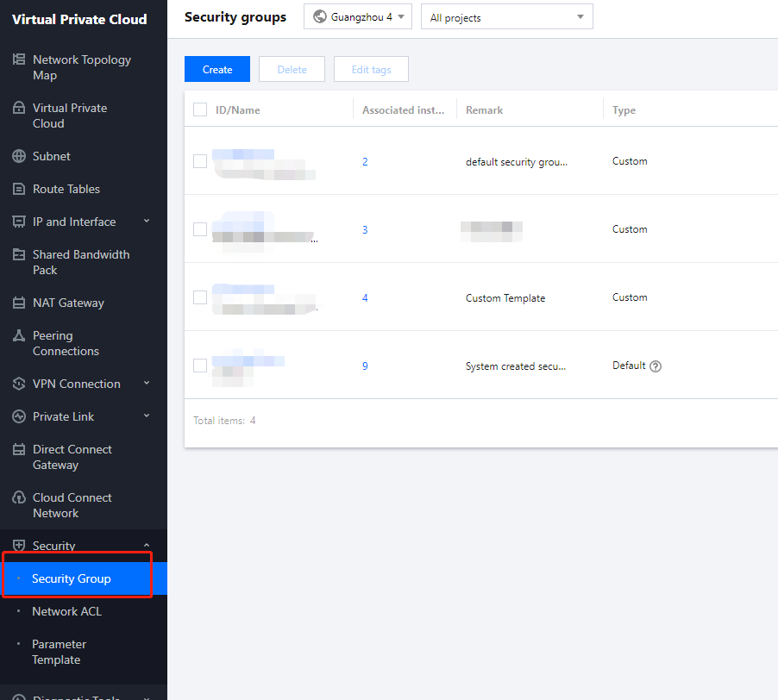Expand the VPN Connection sidebar section
This screenshot has height=700, width=778.
(x=146, y=384)
